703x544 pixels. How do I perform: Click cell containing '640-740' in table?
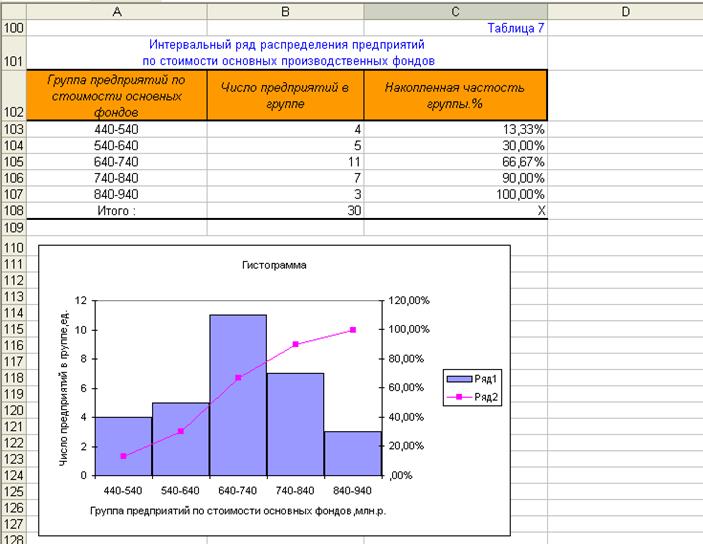click(118, 161)
